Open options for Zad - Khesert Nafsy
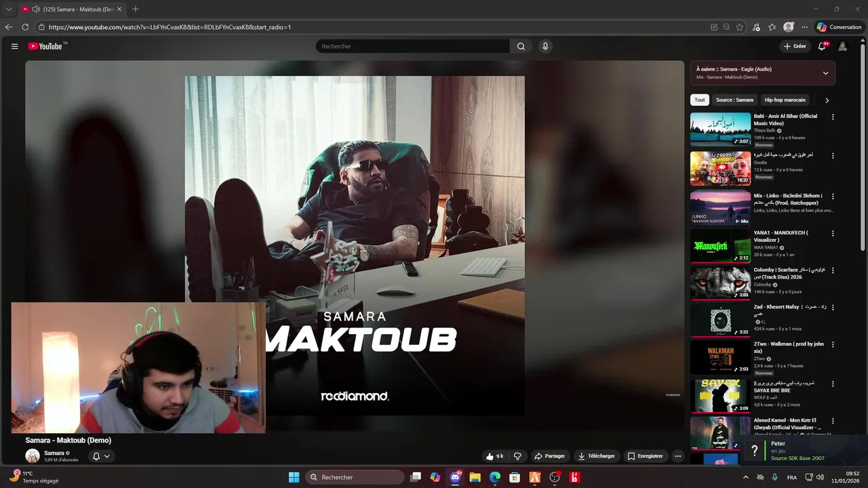Screen dimensions: 868x488 833,307
